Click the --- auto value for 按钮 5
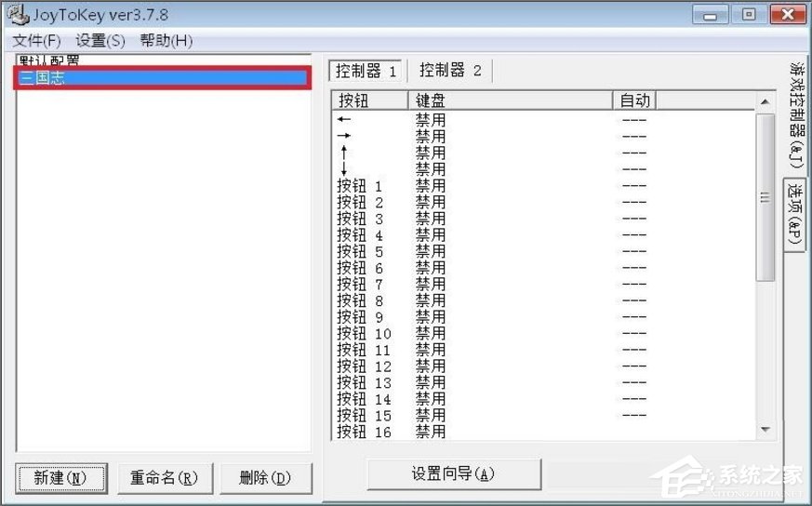The width and height of the screenshot is (812, 506). pyautogui.click(x=633, y=251)
